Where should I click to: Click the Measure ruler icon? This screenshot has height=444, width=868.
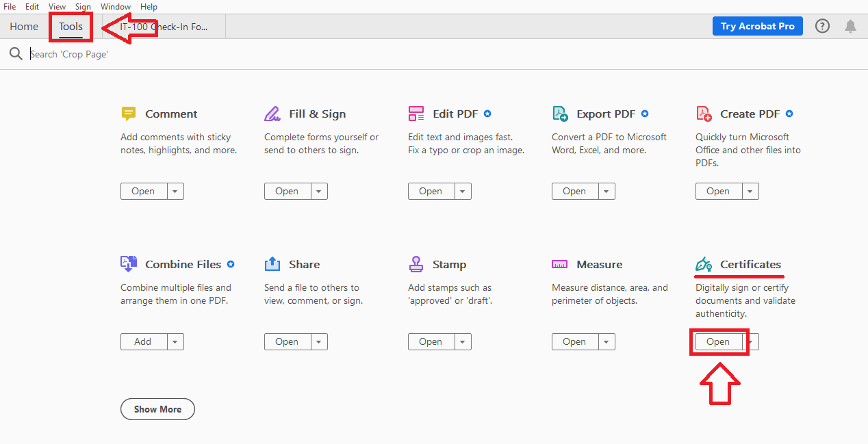(x=560, y=263)
